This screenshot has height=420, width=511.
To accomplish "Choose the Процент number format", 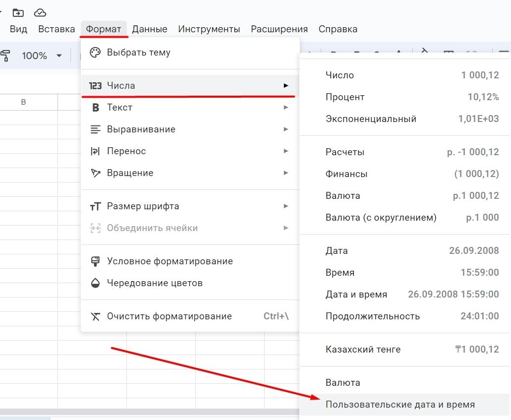I will pyautogui.click(x=345, y=97).
